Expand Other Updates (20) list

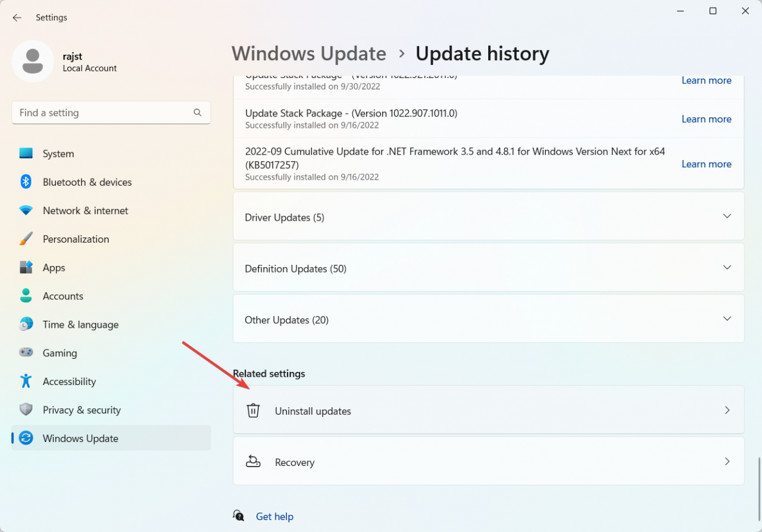(727, 319)
